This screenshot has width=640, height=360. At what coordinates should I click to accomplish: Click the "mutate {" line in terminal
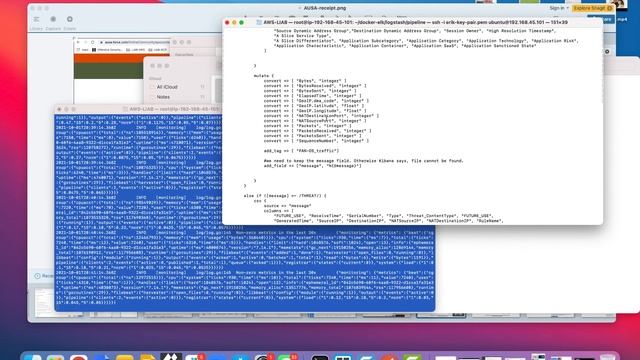[x=264, y=76]
